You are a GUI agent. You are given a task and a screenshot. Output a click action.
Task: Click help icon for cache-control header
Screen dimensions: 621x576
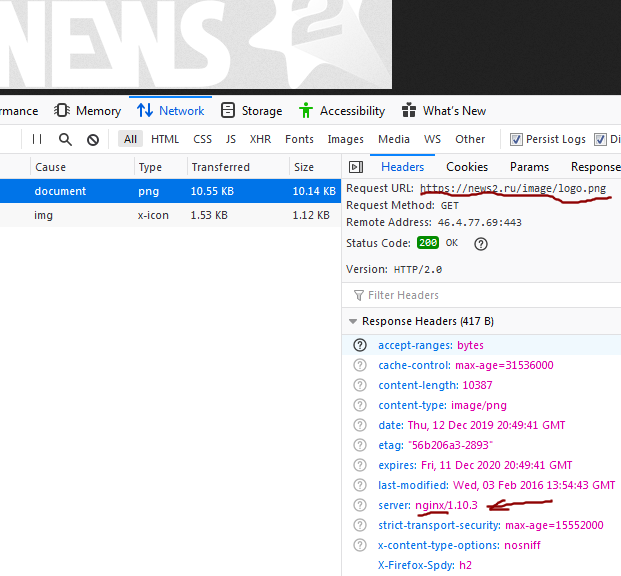(360, 365)
